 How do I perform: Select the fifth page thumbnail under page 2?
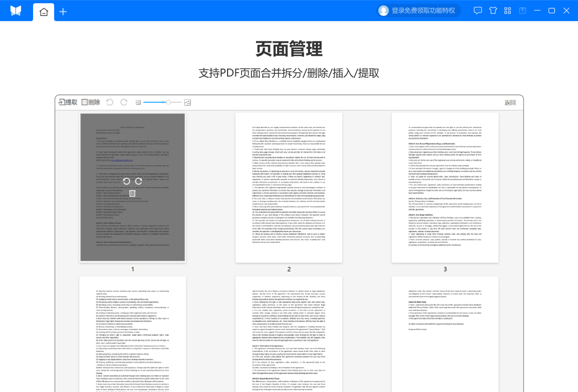coord(288,334)
